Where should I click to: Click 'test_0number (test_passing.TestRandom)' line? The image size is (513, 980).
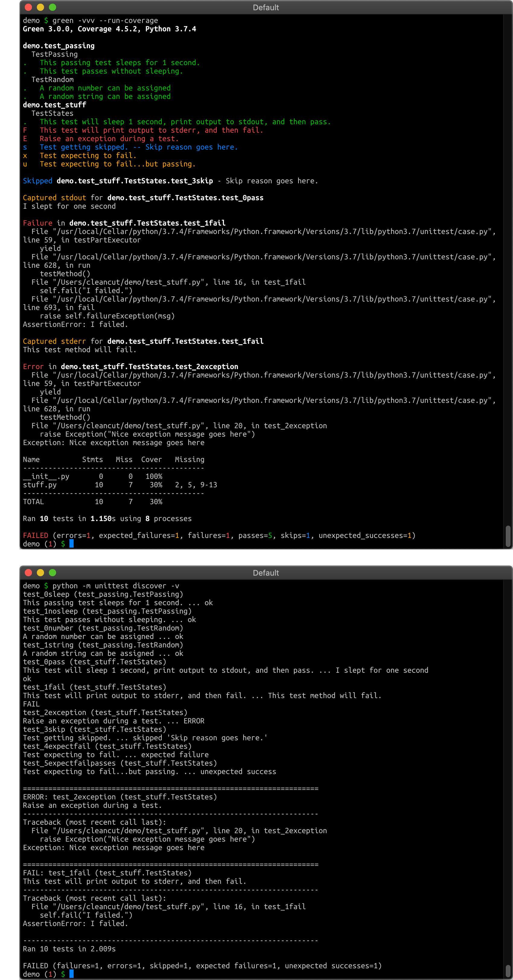tap(103, 628)
